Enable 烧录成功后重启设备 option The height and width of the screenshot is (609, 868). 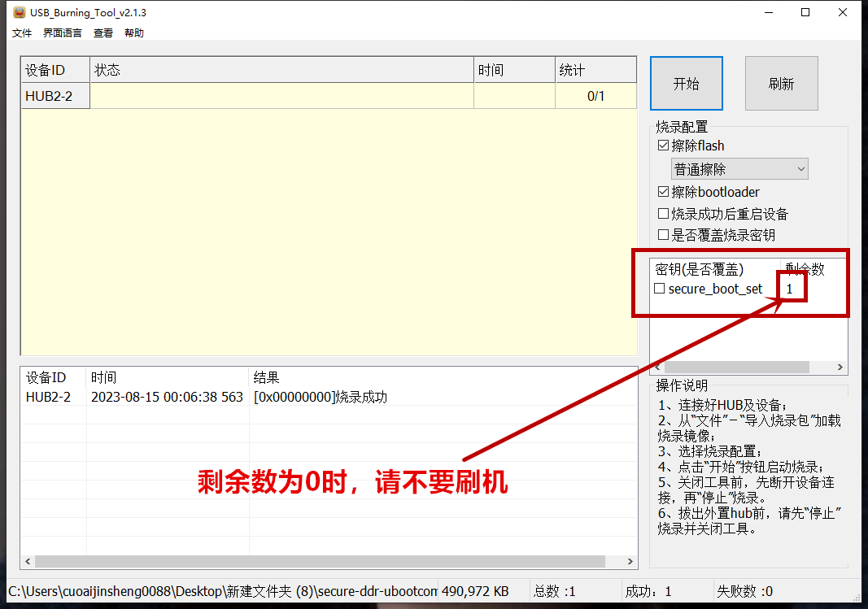(663, 213)
